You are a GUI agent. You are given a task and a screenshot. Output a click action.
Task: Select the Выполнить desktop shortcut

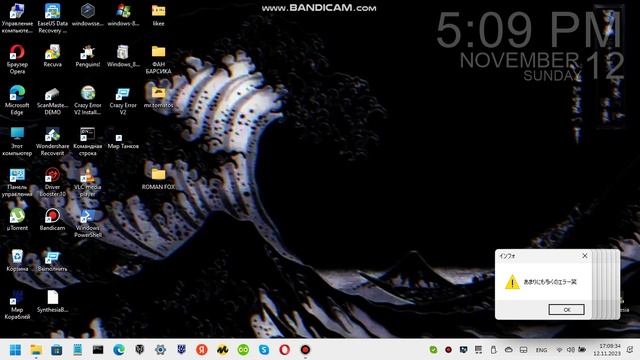[52, 260]
